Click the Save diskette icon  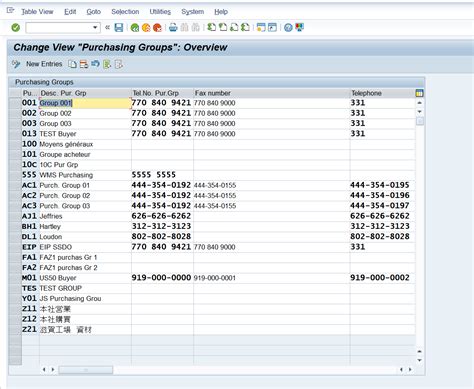click(119, 28)
